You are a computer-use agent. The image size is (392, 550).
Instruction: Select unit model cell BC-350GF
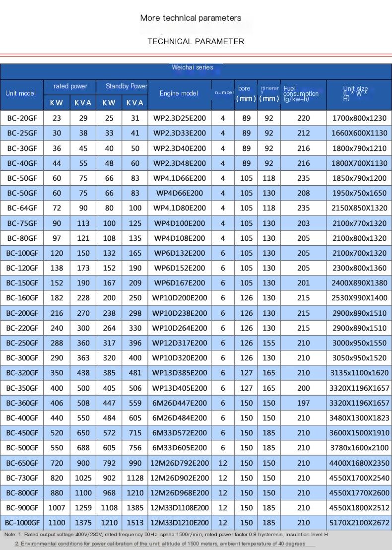point(22,388)
